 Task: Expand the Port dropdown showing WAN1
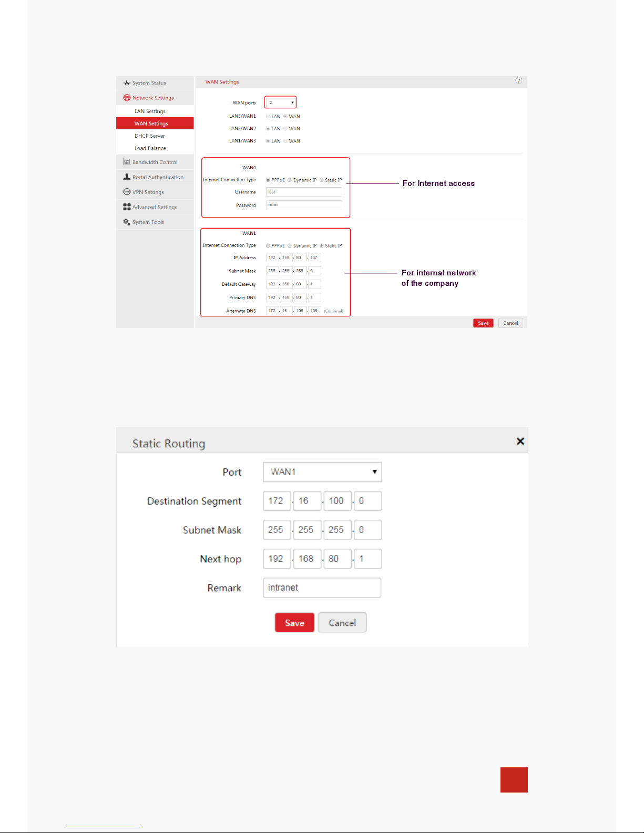click(x=322, y=472)
